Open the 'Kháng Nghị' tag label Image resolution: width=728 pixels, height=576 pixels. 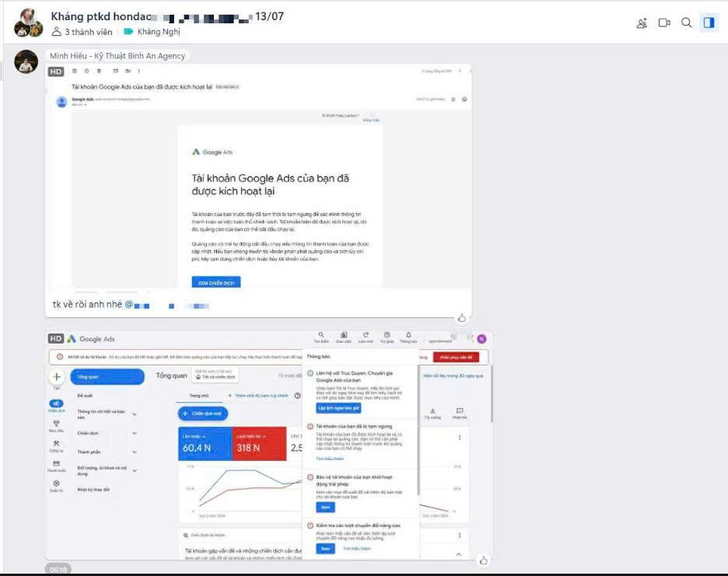152,32
